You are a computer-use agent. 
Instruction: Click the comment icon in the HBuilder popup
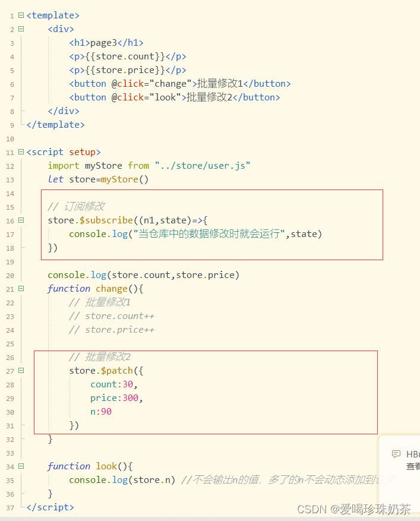pos(396,454)
